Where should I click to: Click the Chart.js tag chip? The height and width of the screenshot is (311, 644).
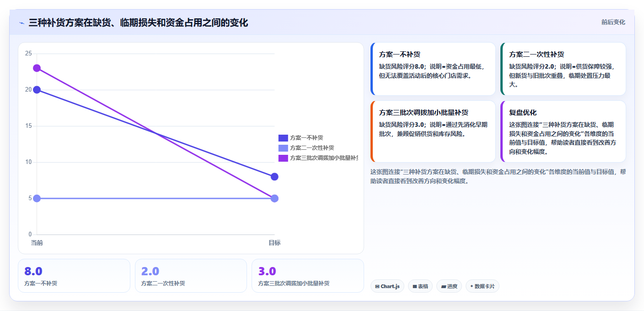[x=387, y=286]
